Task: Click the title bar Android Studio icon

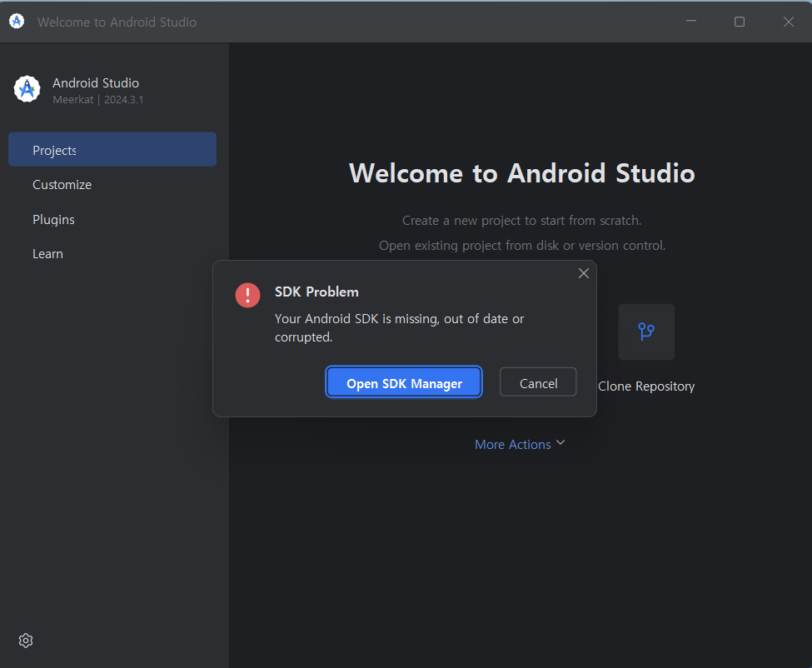Action: [17, 21]
